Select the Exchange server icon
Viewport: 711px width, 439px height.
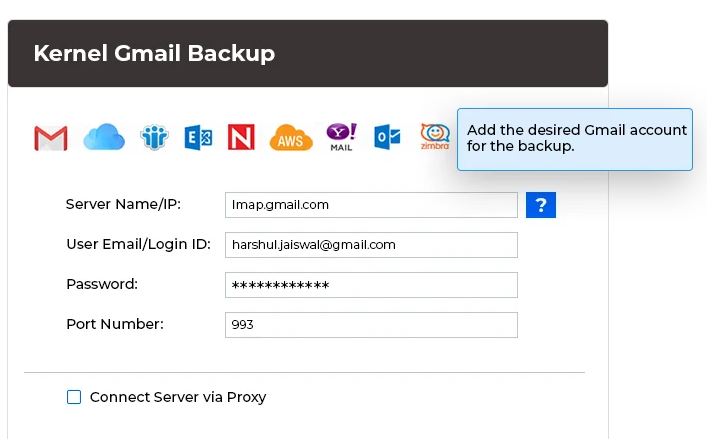[198, 137]
